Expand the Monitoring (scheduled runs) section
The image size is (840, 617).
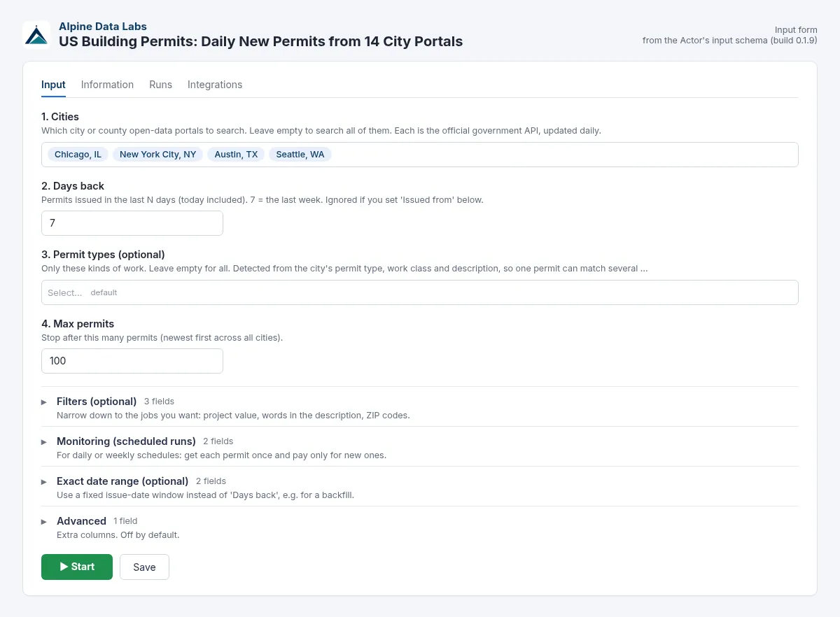tap(420, 447)
